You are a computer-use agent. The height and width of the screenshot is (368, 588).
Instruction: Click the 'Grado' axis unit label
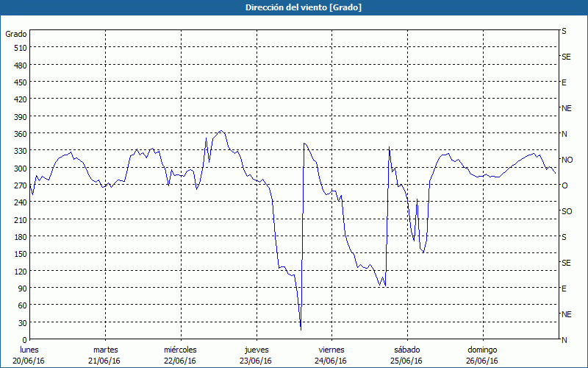click(16, 34)
